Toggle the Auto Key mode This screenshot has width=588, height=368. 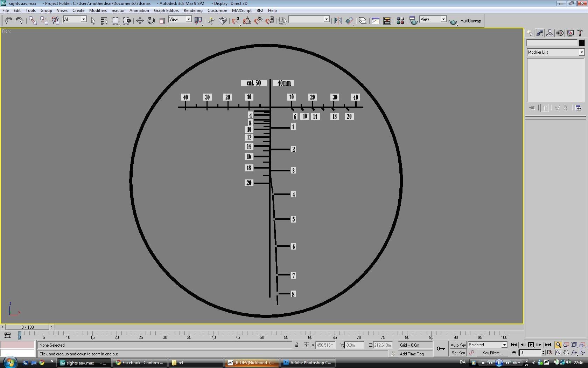tap(458, 345)
